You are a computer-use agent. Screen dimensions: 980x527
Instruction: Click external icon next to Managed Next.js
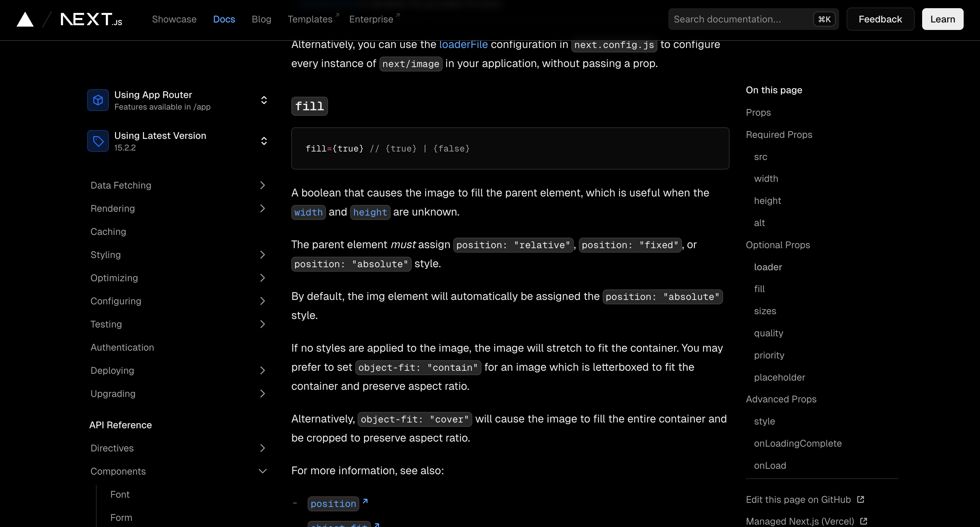(x=864, y=521)
